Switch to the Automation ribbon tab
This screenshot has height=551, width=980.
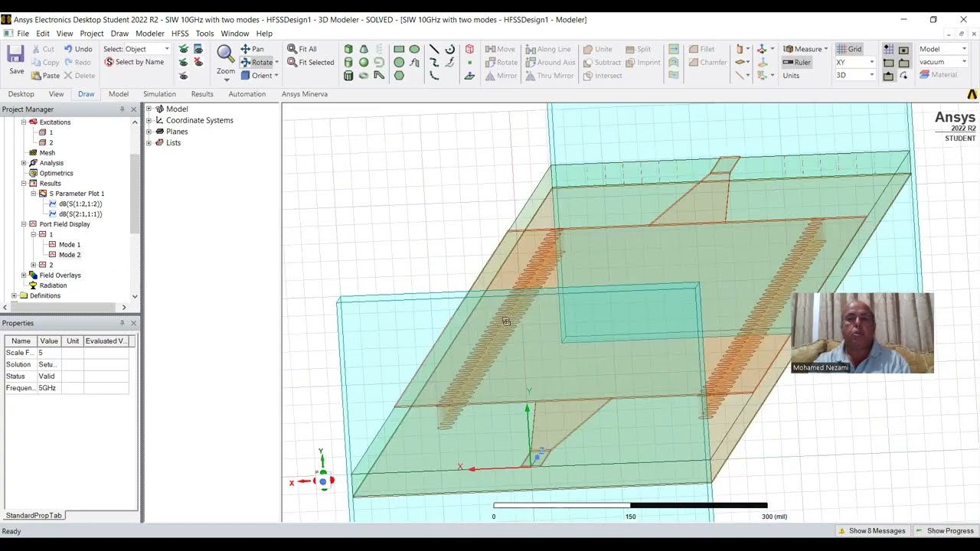coord(247,94)
